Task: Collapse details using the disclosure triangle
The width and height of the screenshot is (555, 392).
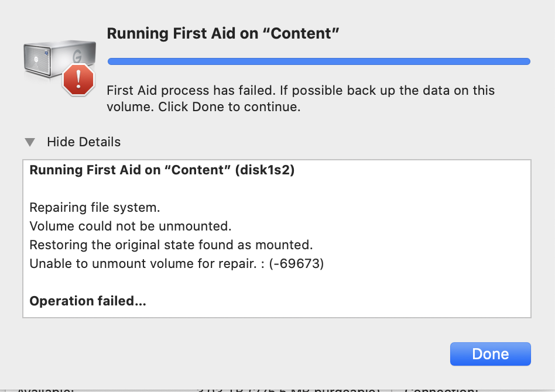Action: pyautogui.click(x=30, y=142)
